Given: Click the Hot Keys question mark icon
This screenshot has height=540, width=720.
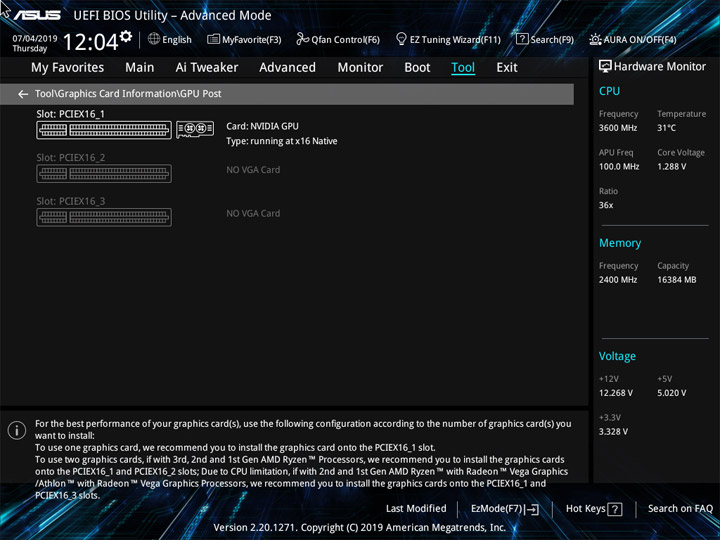Looking at the screenshot, I should 615,509.
